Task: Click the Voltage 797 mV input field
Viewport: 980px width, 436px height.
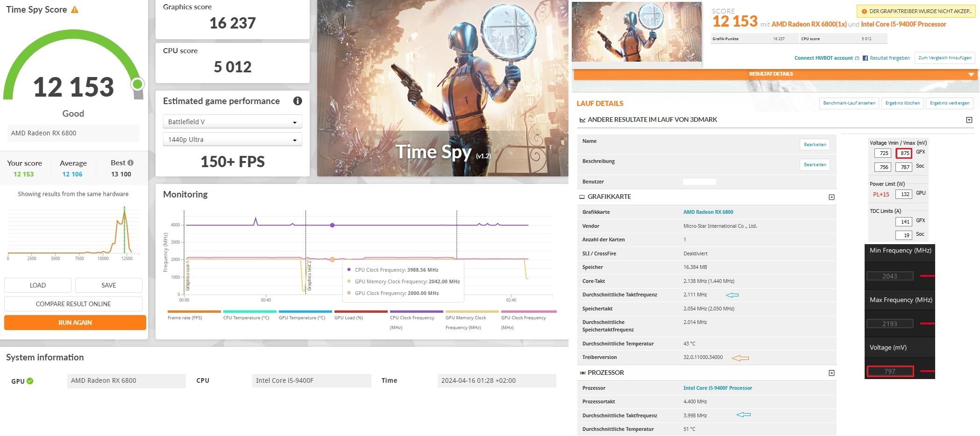Action: point(889,372)
